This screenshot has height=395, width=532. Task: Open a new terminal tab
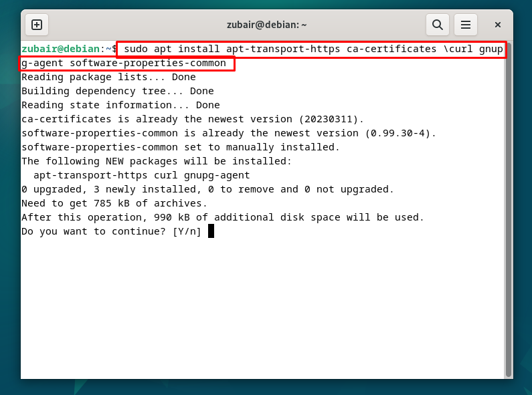click(37, 25)
